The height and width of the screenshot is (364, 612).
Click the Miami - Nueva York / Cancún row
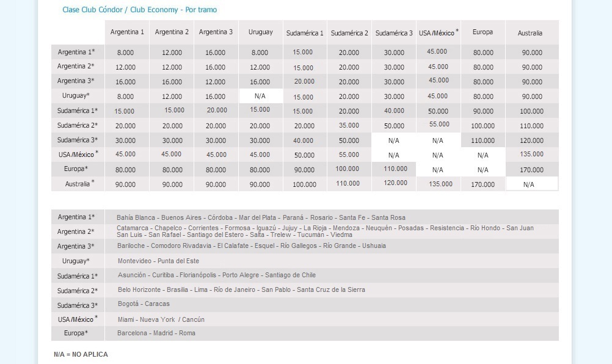coord(161,319)
